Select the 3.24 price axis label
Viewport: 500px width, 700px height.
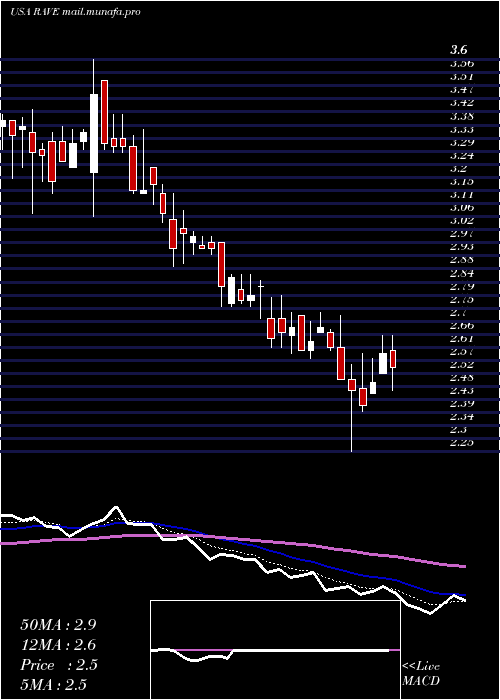coord(462,155)
